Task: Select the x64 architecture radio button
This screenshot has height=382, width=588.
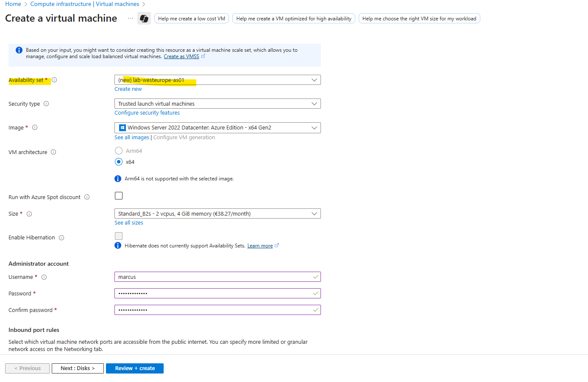Action: pyautogui.click(x=119, y=162)
